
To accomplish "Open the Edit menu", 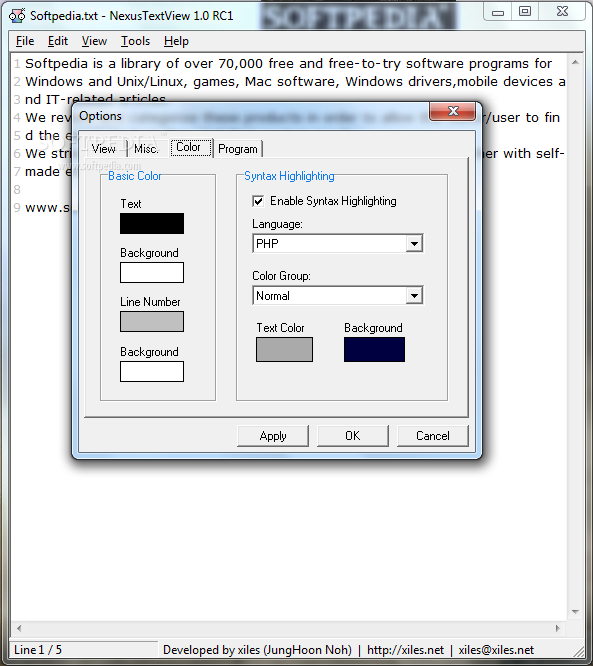I will coord(58,41).
